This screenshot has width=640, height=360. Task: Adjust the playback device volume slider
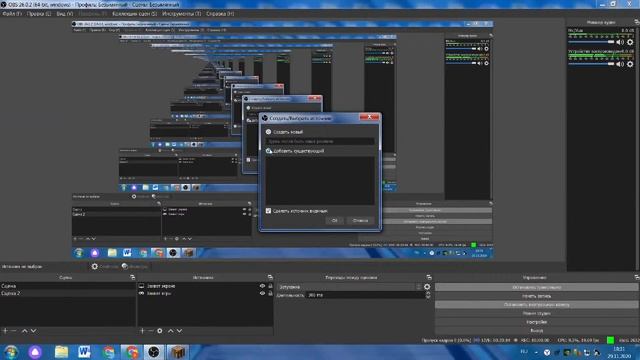coord(591,64)
